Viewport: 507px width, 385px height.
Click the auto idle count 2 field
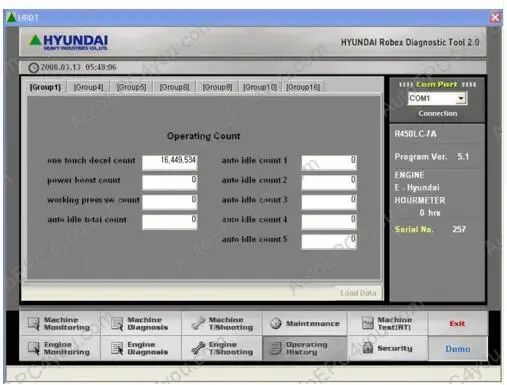(329, 182)
